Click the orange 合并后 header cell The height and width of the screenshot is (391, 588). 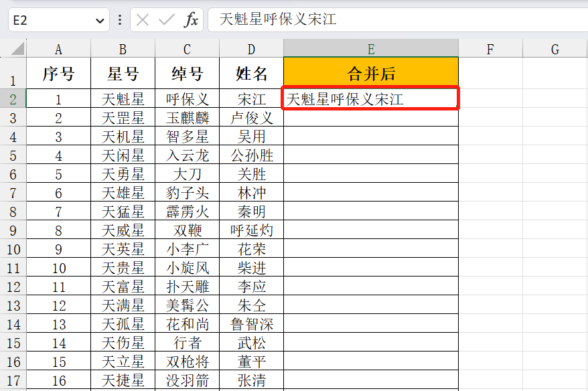point(371,73)
